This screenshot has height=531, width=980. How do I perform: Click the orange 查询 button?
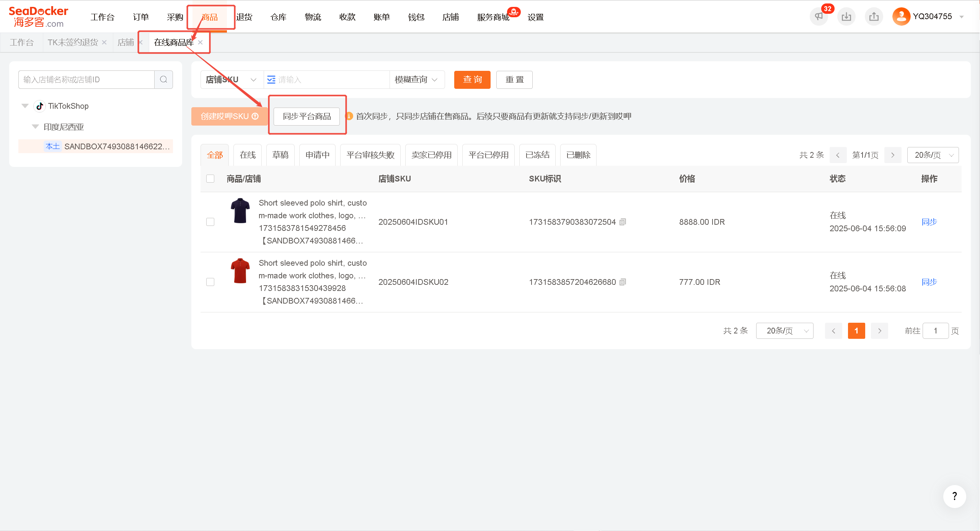coord(472,80)
